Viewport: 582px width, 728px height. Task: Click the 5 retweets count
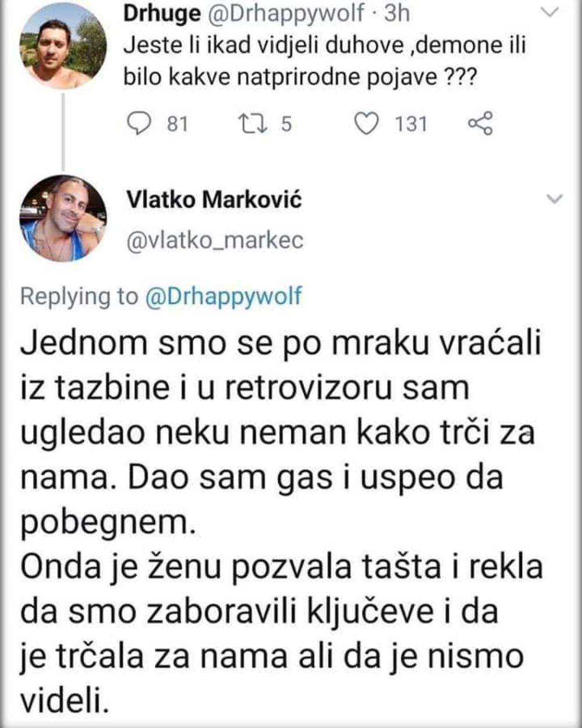pyautogui.click(x=286, y=124)
